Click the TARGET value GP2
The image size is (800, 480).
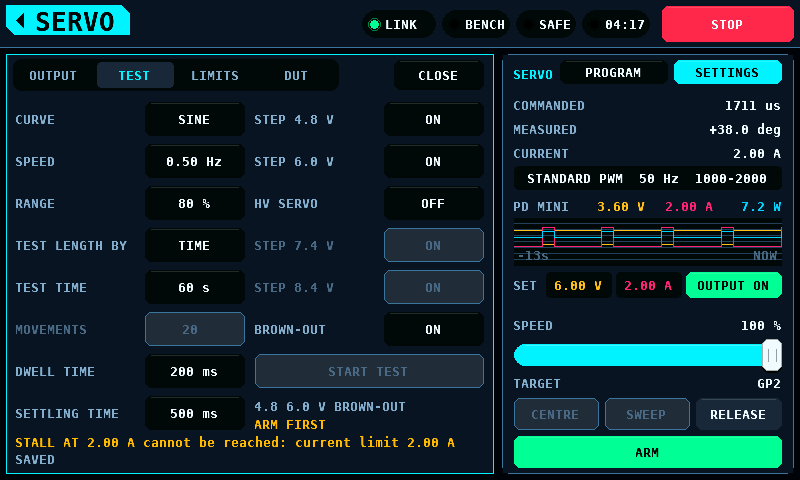pyautogui.click(x=769, y=384)
